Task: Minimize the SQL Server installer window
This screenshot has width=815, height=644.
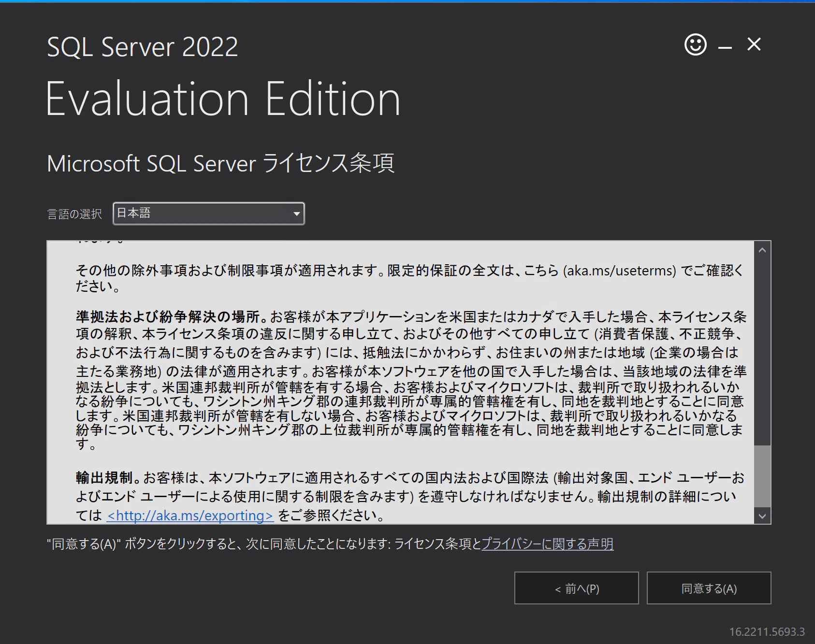Action: (x=725, y=47)
